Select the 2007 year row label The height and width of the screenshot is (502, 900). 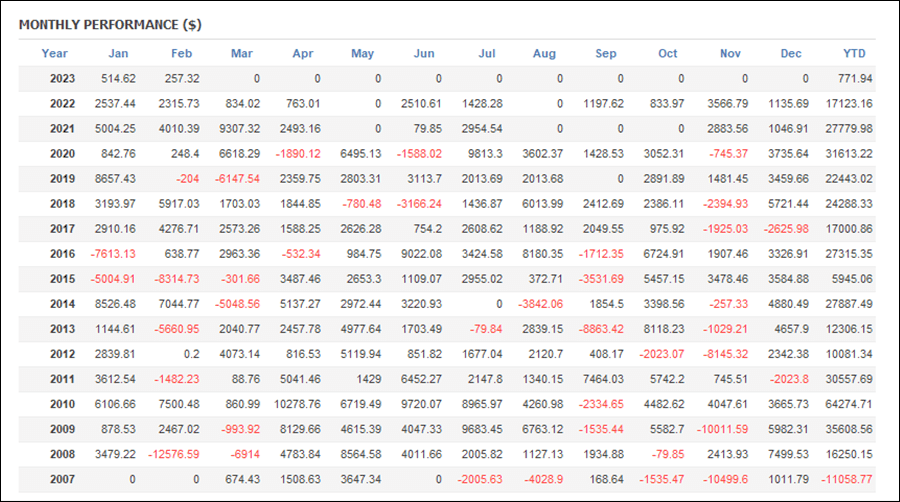pos(63,479)
